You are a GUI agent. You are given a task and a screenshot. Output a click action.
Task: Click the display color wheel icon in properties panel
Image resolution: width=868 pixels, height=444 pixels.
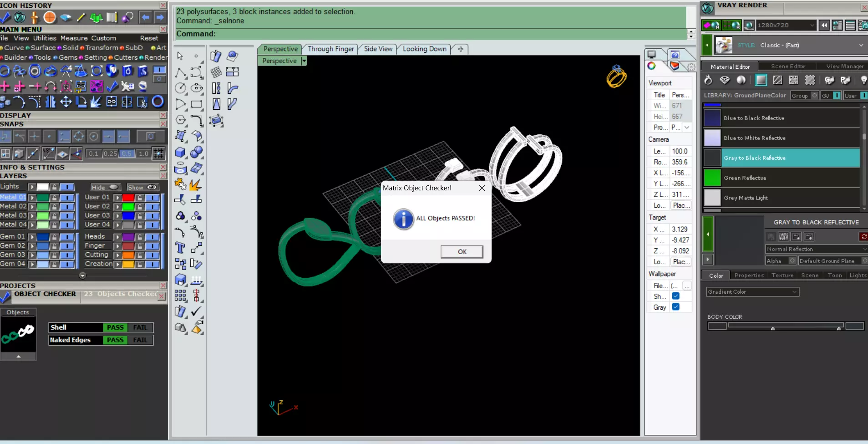(652, 66)
